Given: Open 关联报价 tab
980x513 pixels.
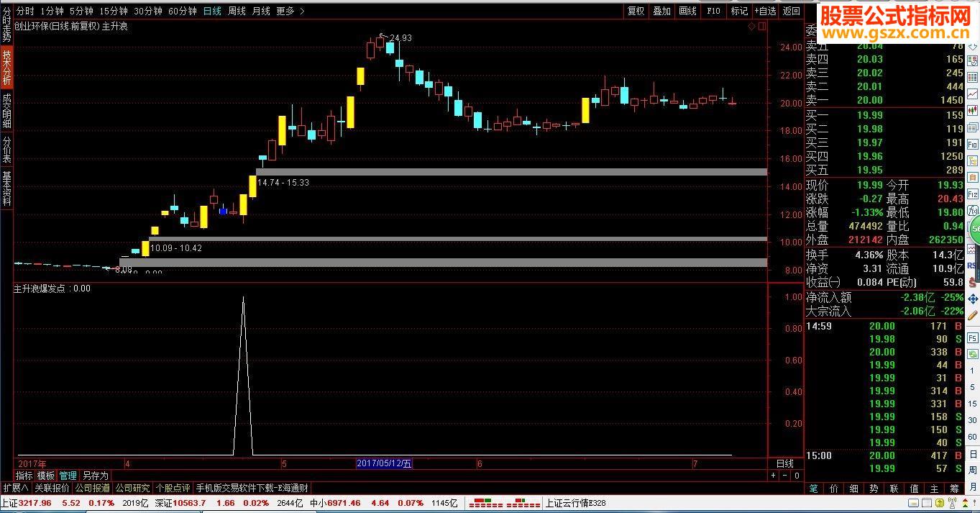Looking at the screenshot, I should pos(52,488).
